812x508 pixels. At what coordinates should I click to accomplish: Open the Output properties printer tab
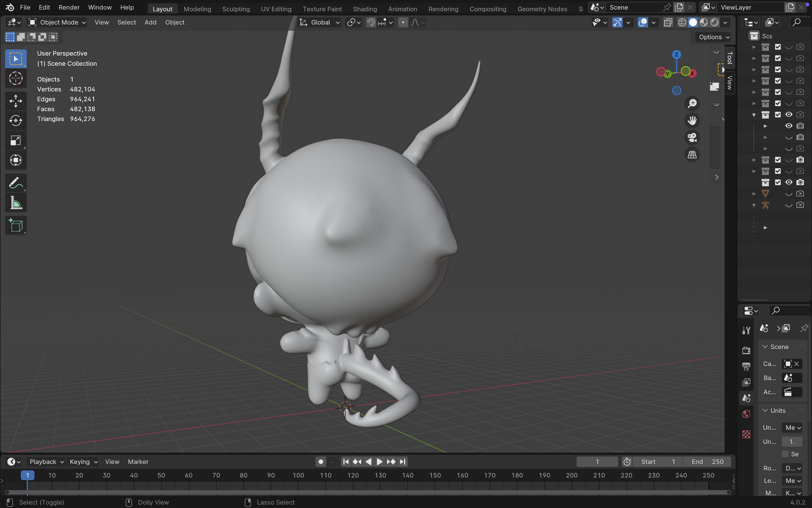[x=746, y=366]
